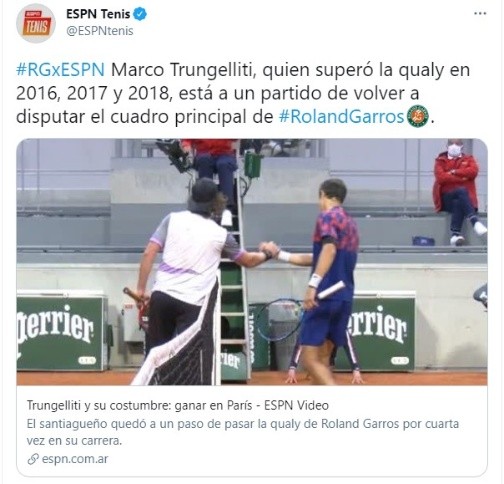
Task: Click the spectator in red jacket
Action: coord(458,192)
